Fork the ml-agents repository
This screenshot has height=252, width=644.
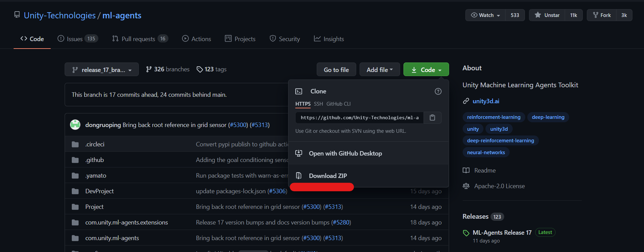click(x=601, y=15)
